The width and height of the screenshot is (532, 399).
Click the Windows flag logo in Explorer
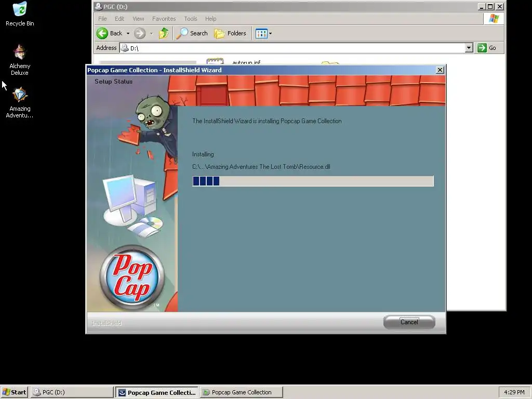click(494, 19)
